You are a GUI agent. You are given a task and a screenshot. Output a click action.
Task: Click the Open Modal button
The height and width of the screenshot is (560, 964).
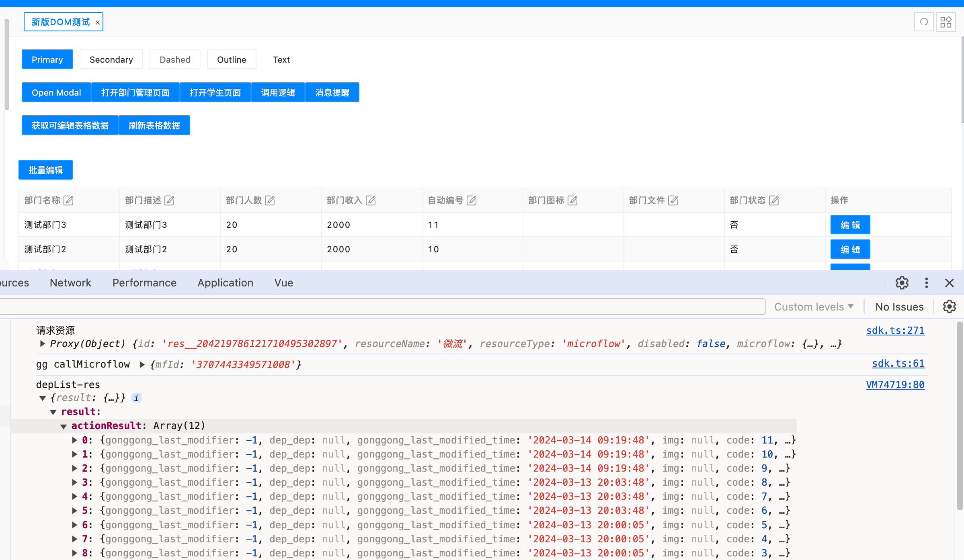pyautogui.click(x=56, y=92)
